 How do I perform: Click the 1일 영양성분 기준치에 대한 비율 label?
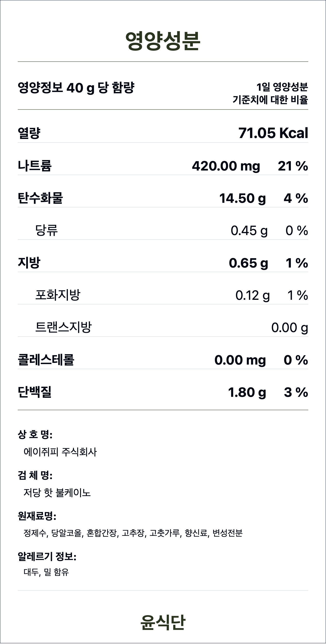pyautogui.click(x=270, y=93)
